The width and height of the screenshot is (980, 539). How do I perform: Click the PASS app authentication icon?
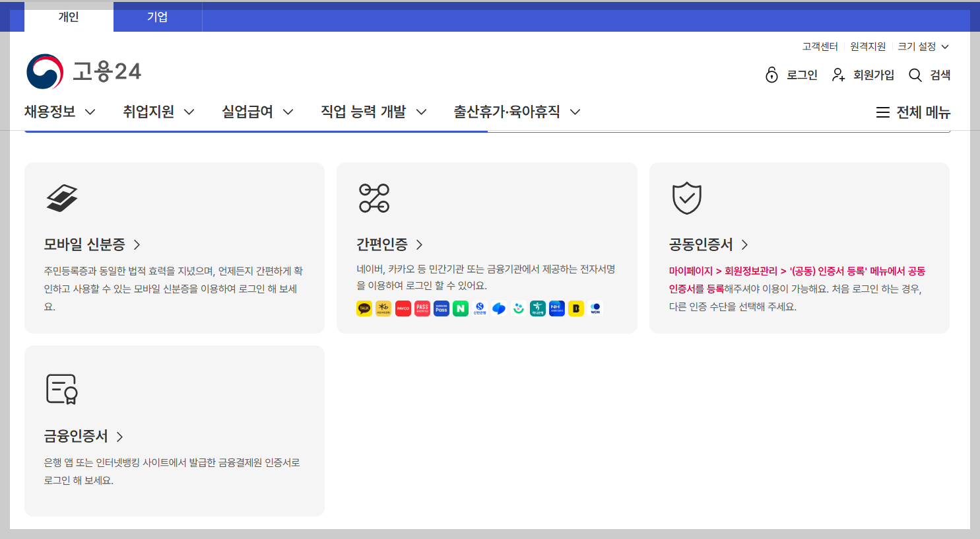point(422,308)
